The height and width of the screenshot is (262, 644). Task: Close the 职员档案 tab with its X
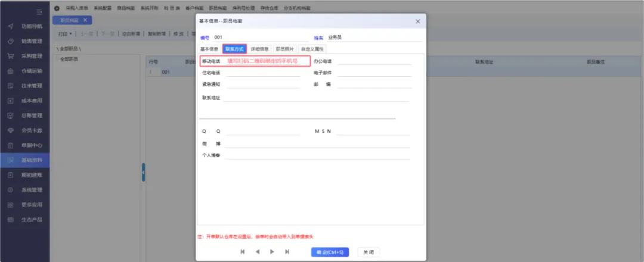(85, 20)
